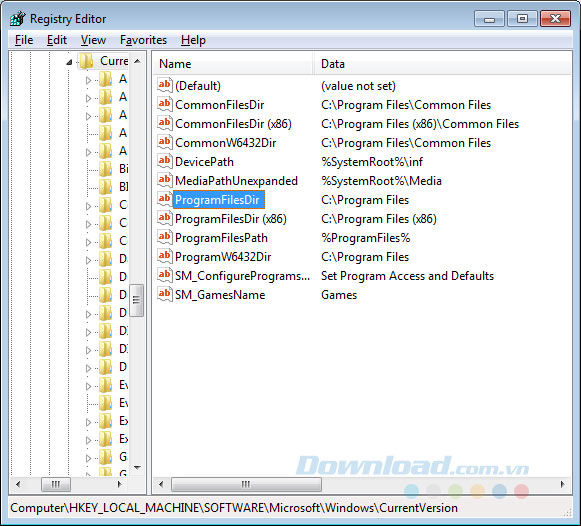Screen dimensions: 581x526
Task: Click the ab icon next to DevicePath
Action: click(165, 161)
